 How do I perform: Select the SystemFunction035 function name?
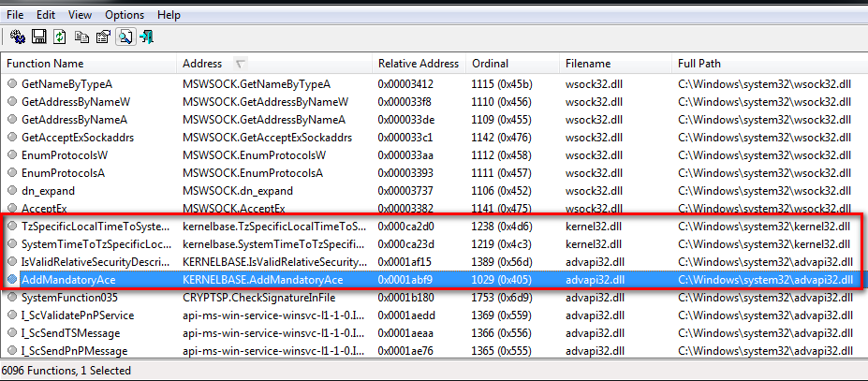pos(69,298)
